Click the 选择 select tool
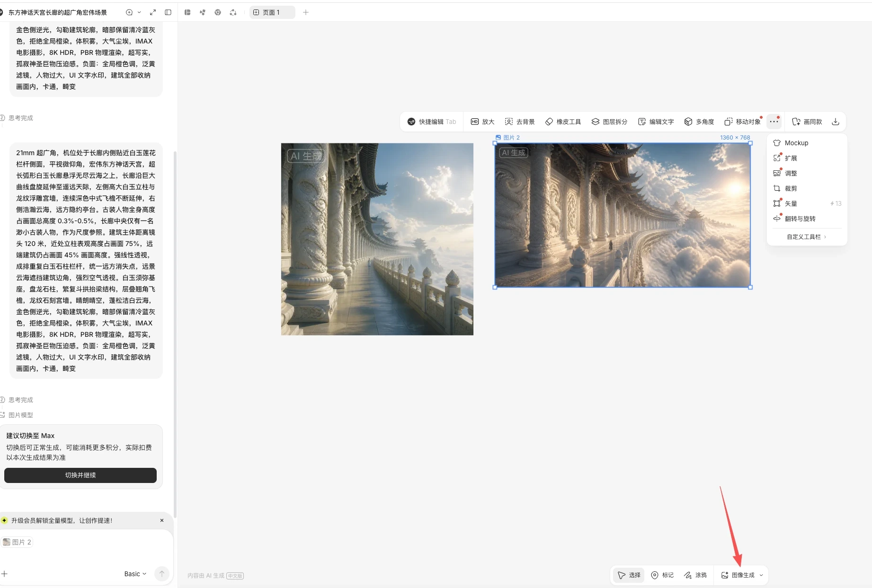Image resolution: width=872 pixels, height=588 pixels. [x=629, y=575]
